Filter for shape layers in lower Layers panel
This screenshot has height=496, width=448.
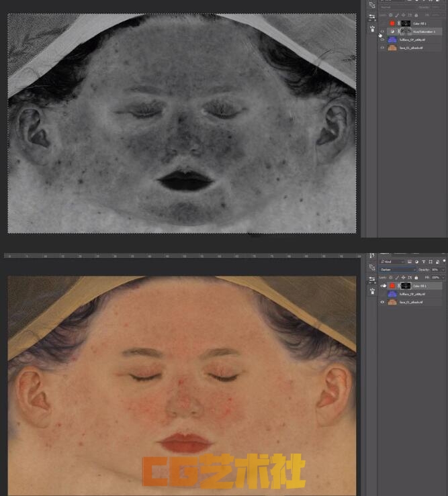(x=431, y=262)
